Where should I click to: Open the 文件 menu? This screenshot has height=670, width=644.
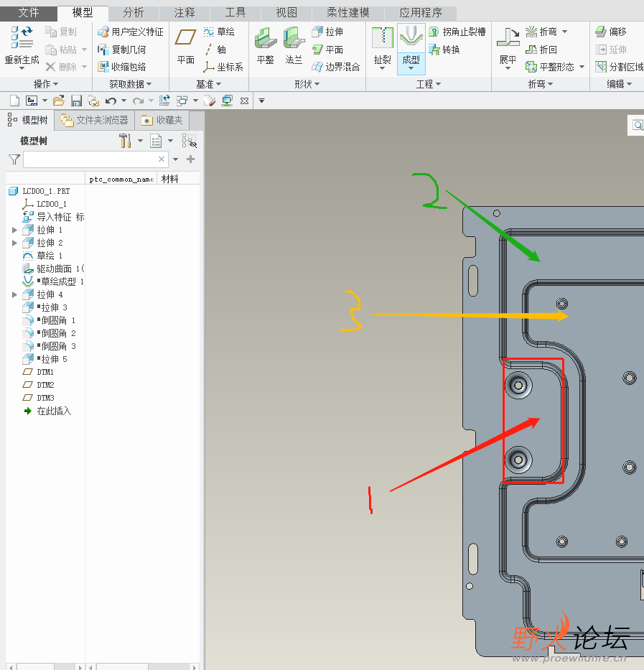[28, 13]
